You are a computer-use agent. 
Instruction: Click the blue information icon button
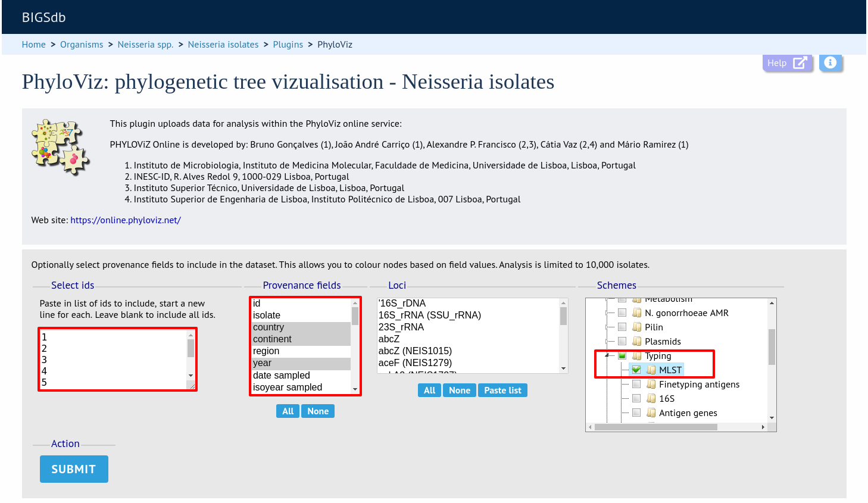pyautogui.click(x=830, y=63)
